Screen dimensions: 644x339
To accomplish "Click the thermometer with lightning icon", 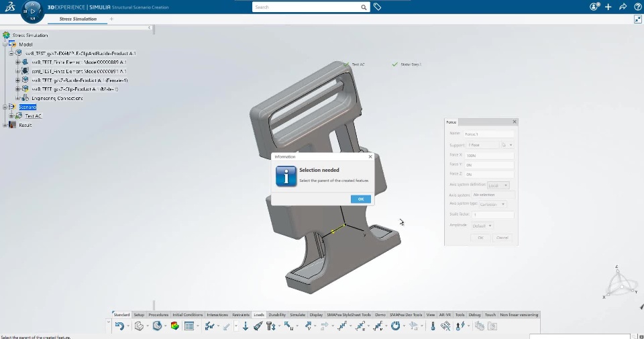I will point(460,326).
